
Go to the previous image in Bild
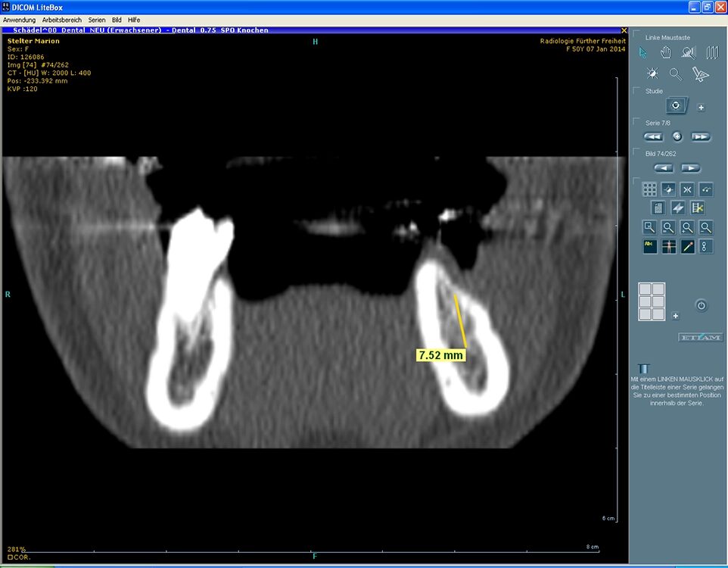[x=664, y=168]
